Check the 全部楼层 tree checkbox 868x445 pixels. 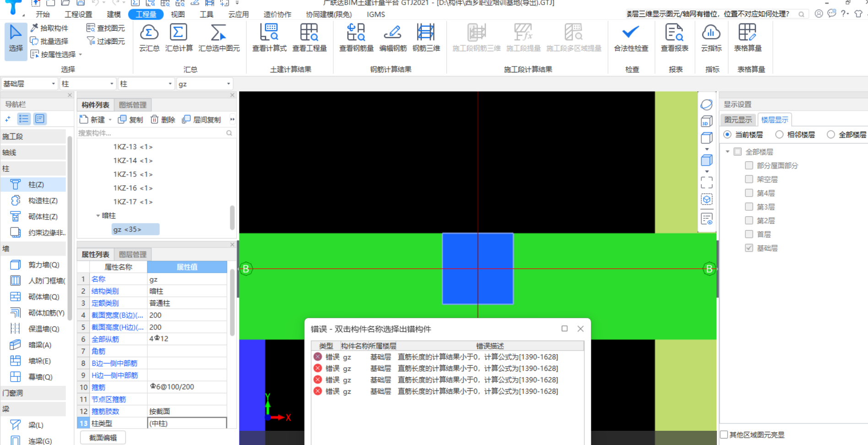[x=738, y=152]
